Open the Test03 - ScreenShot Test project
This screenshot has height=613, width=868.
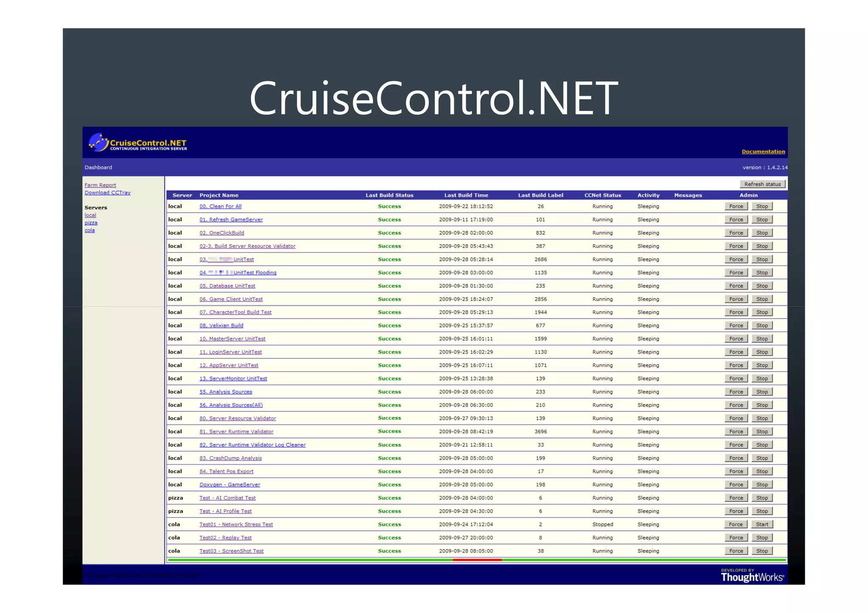click(231, 551)
